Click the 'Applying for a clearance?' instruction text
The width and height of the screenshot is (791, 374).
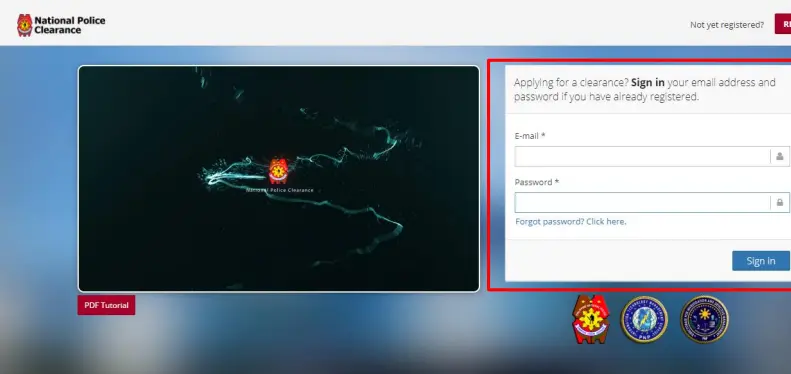coord(645,89)
